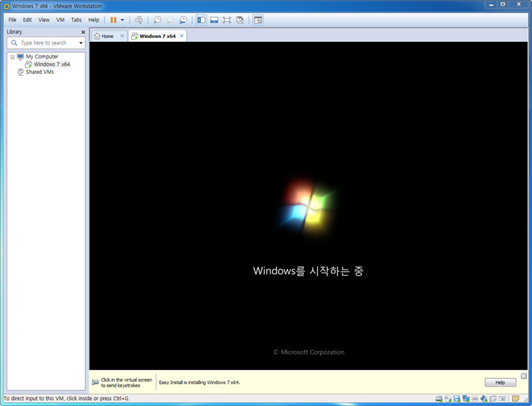Pause the virtual machine with the toolbar button
532x406 pixels.
[x=113, y=20]
